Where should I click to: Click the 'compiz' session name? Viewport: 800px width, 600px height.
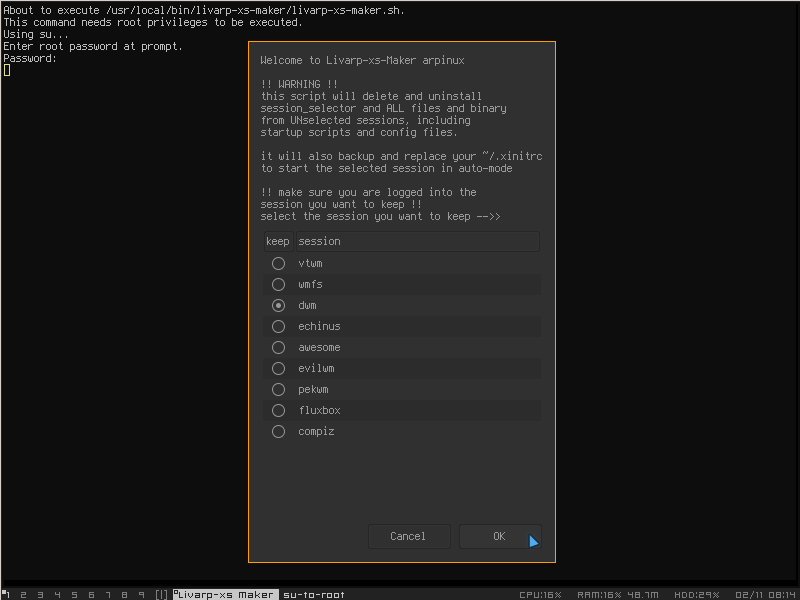coord(316,432)
